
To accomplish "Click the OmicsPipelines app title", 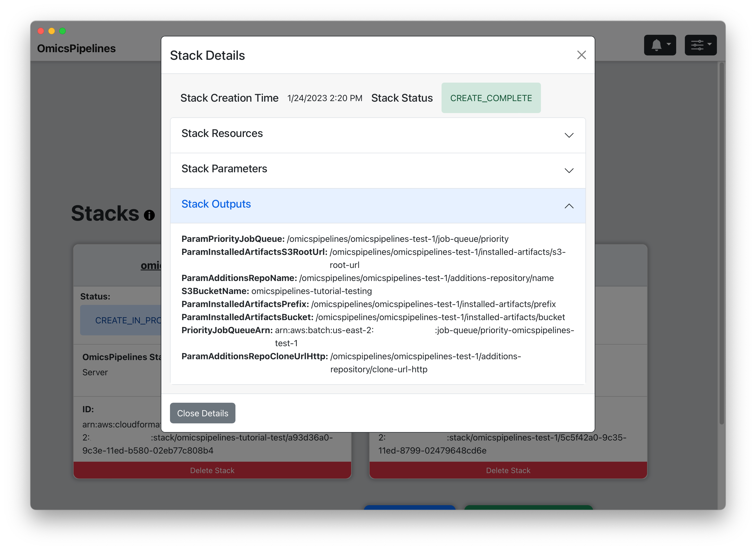I will pyautogui.click(x=76, y=48).
